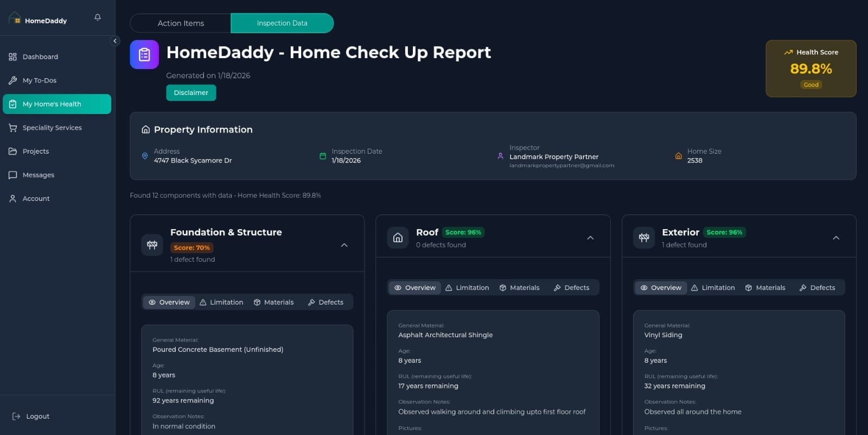
Task: Click Home Size value 2538
Action: click(694, 161)
